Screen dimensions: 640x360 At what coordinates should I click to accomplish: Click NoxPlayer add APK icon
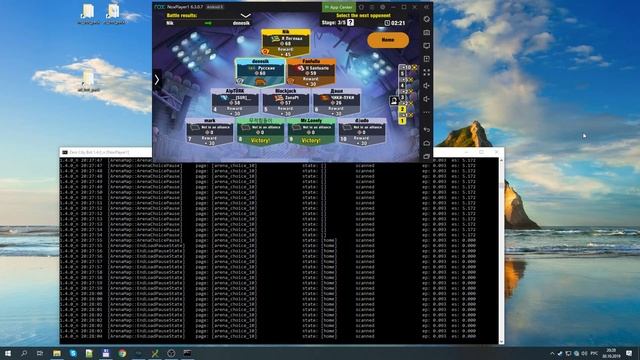tap(427, 59)
